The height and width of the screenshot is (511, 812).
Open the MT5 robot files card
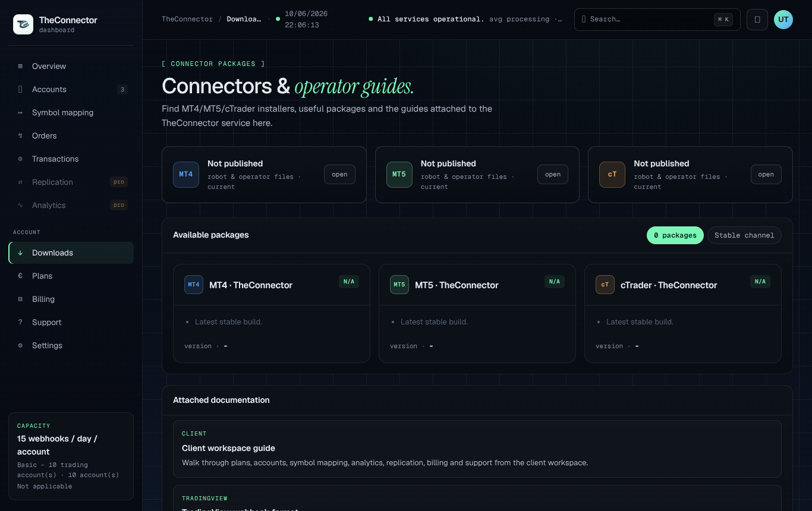[553, 174]
